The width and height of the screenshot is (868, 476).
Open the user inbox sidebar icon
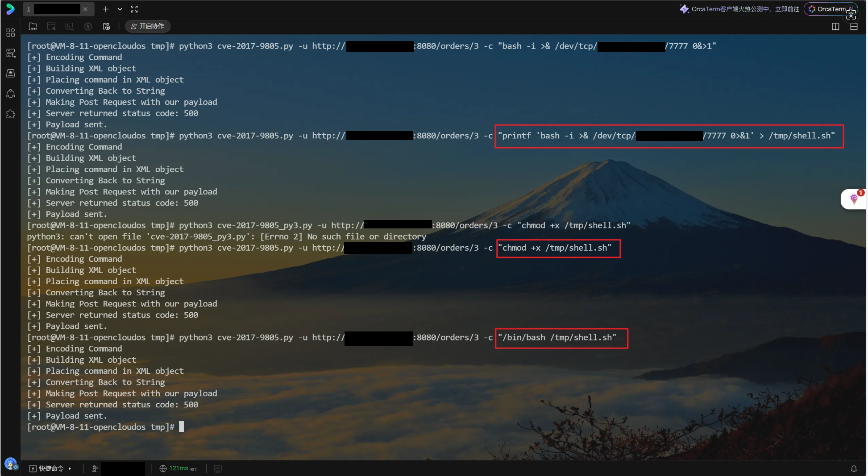[x=11, y=73]
